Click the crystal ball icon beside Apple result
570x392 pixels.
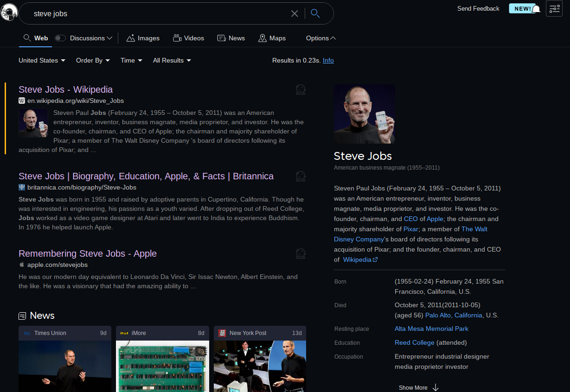(301, 253)
